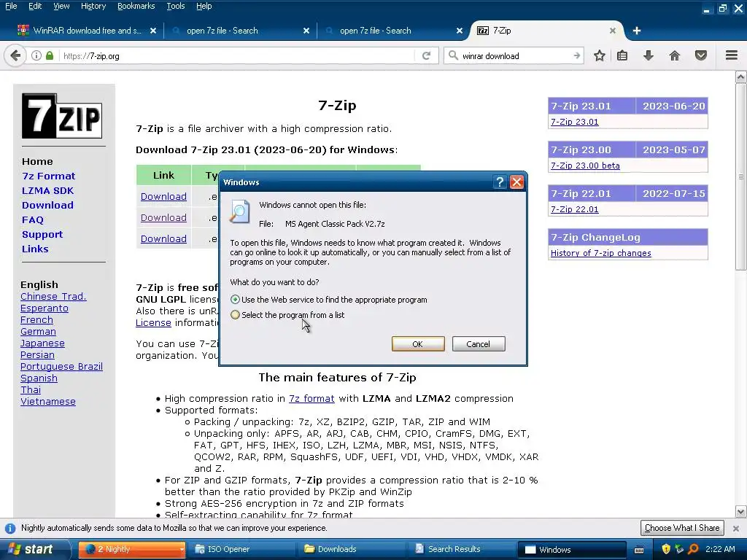Open the License link
Screen dimensions: 747x560
pyautogui.click(x=153, y=322)
